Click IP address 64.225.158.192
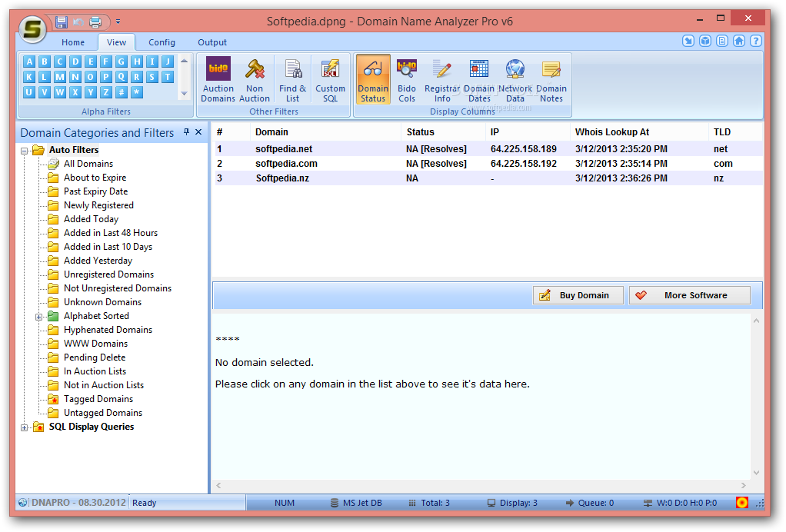The height and width of the screenshot is (532, 786). [523, 163]
